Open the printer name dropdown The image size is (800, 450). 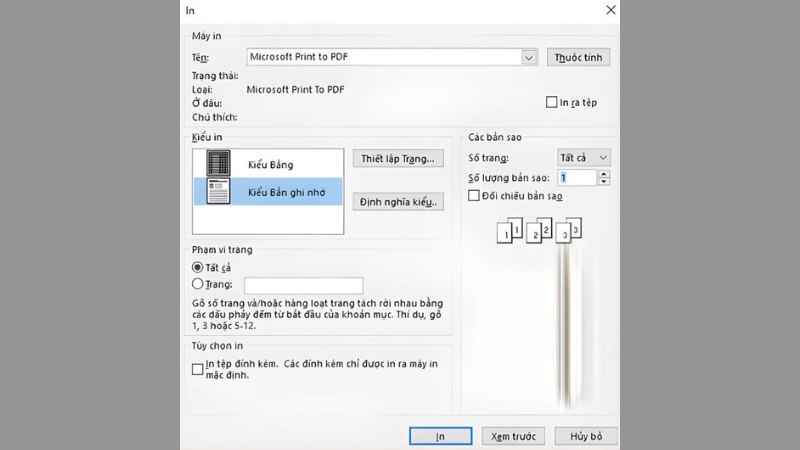(529, 58)
